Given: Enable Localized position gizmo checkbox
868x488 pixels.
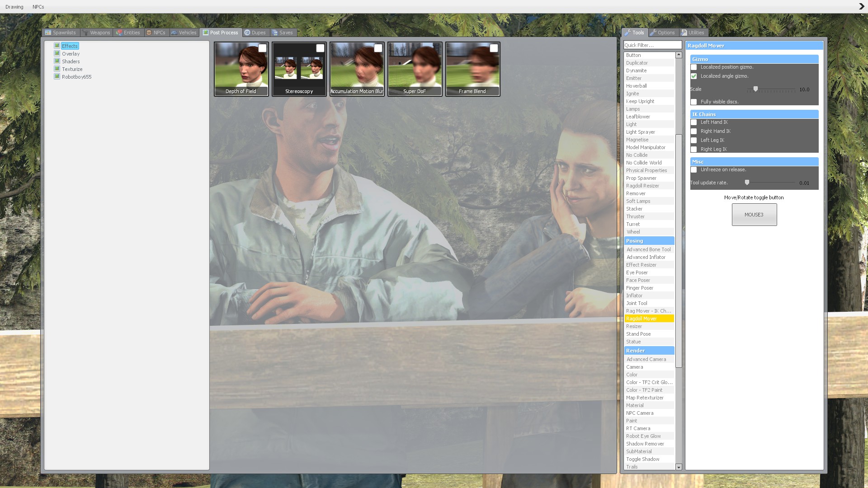Looking at the screenshot, I should click(x=693, y=67).
